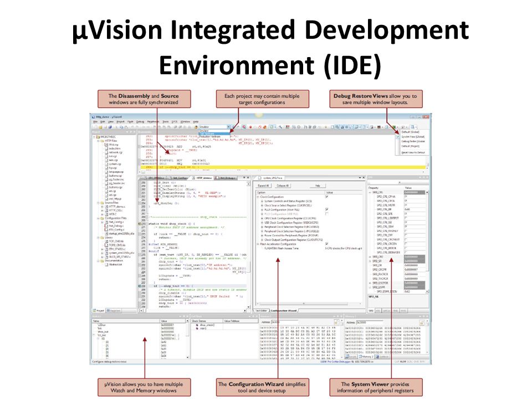The height and width of the screenshot is (399, 532).
Task: Switch to the Project tab at bottom left
Action: (99, 310)
